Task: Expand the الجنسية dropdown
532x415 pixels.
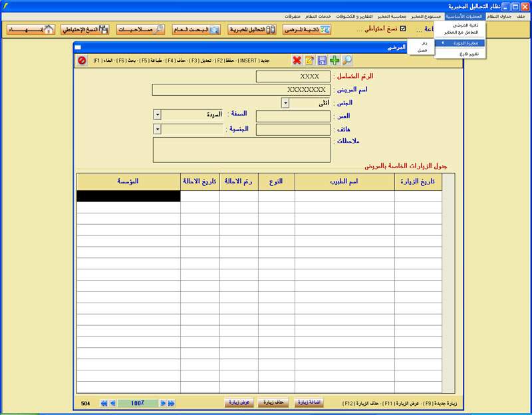Action: pyautogui.click(x=157, y=129)
